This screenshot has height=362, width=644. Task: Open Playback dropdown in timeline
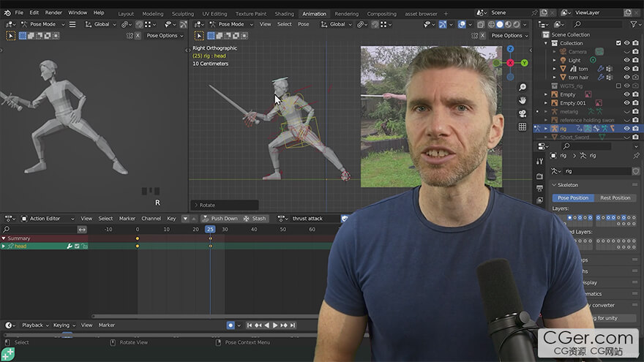click(x=35, y=325)
